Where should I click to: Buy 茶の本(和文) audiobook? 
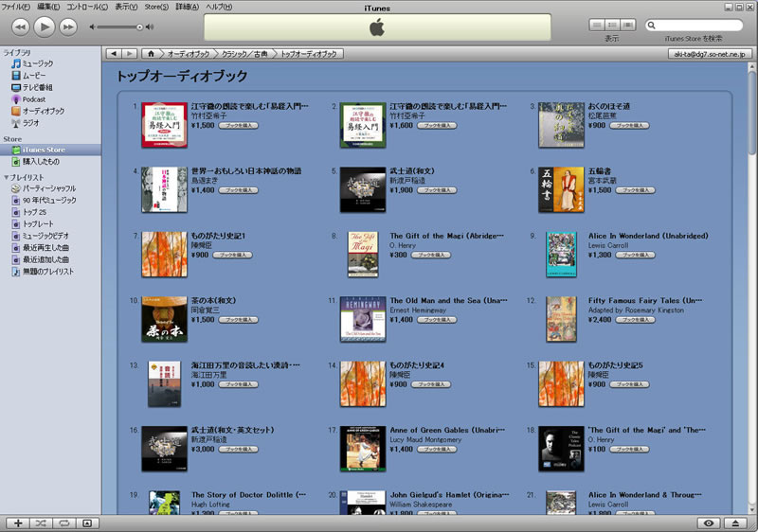239,320
